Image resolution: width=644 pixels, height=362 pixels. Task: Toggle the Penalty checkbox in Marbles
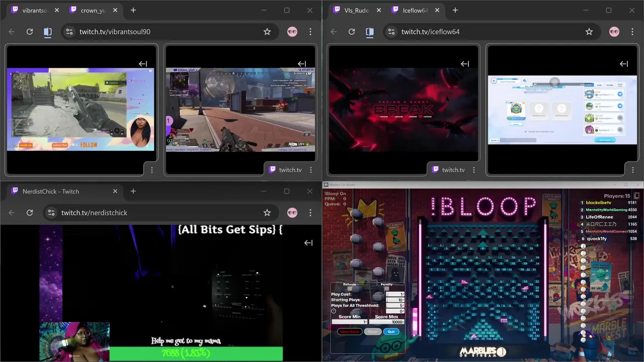coord(387,289)
